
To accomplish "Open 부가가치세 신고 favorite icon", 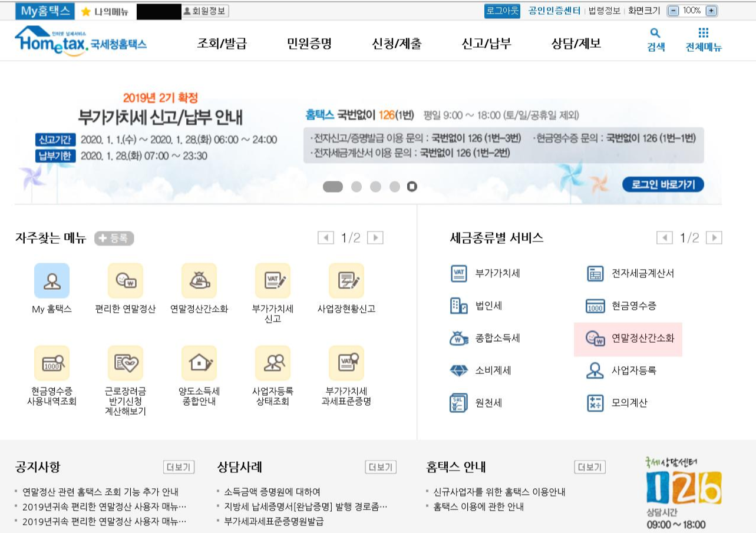I will tap(273, 280).
